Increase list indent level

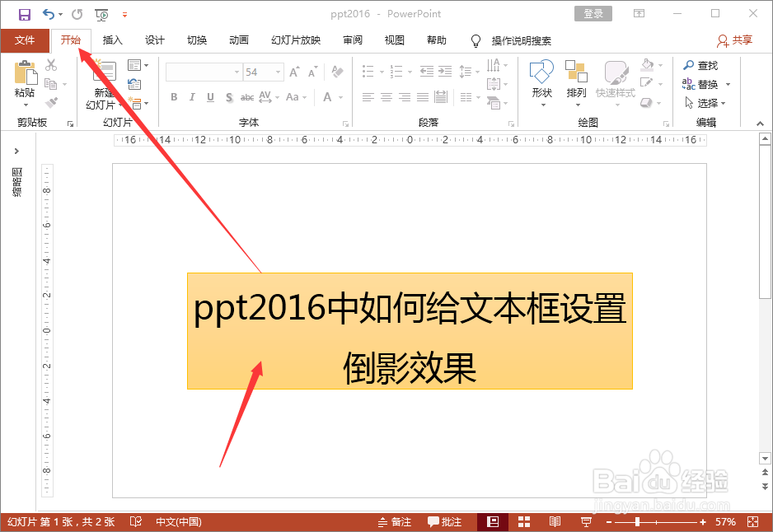pyautogui.click(x=445, y=72)
